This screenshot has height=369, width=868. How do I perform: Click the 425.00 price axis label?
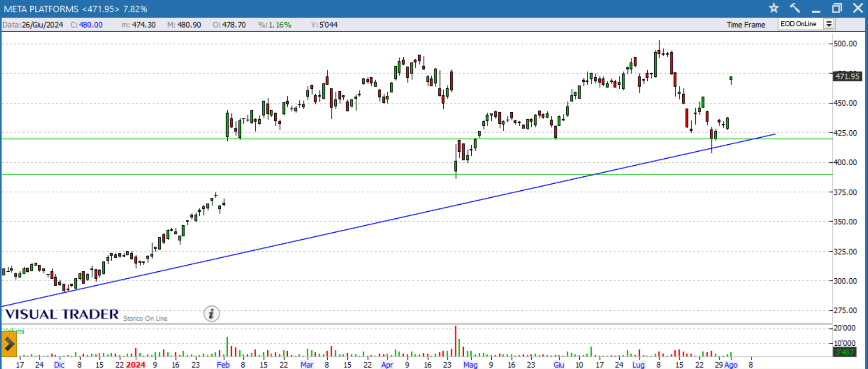point(845,133)
